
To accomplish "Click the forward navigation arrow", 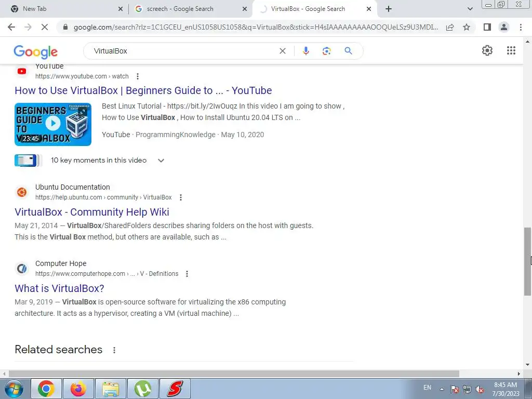I will coord(28,27).
